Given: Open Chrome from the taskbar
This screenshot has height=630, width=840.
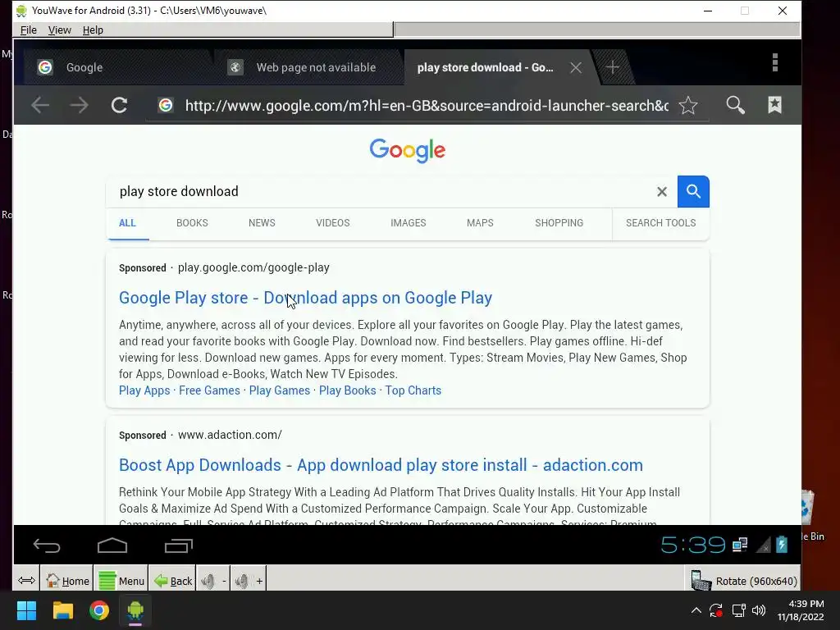Looking at the screenshot, I should pyautogui.click(x=99, y=610).
